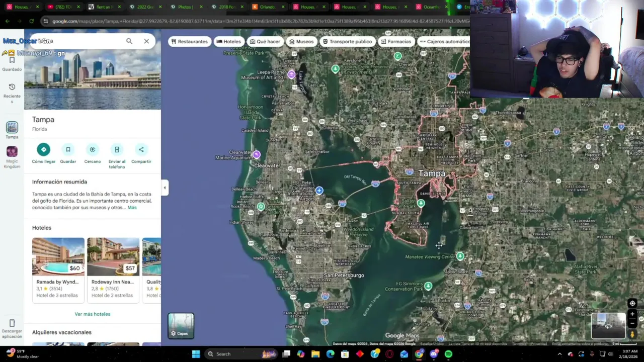Image resolution: width=644 pixels, height=362 pixels.
Task: Open the Recientes sidebar item
Action: [x=12, y=93]
